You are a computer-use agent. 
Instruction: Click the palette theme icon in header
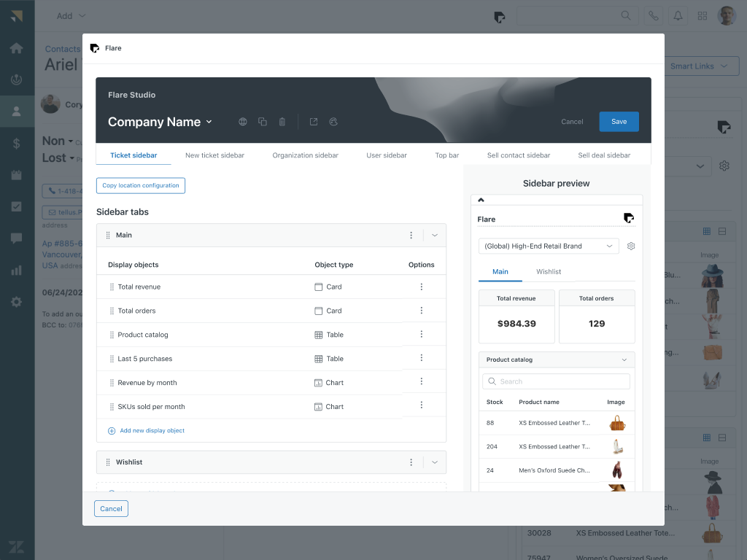(333, 122)
